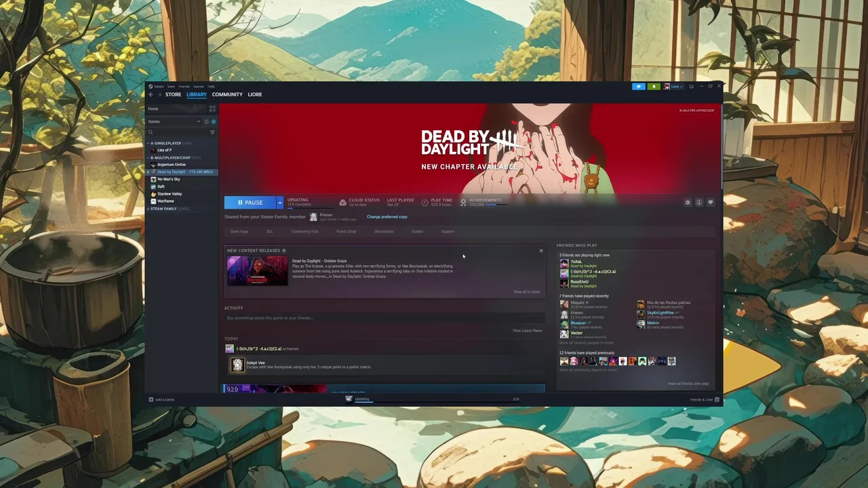The width and height of the screenshot is (868, 488).
Task: Click the blue announcements megaphone button
Action: point(639,86)
